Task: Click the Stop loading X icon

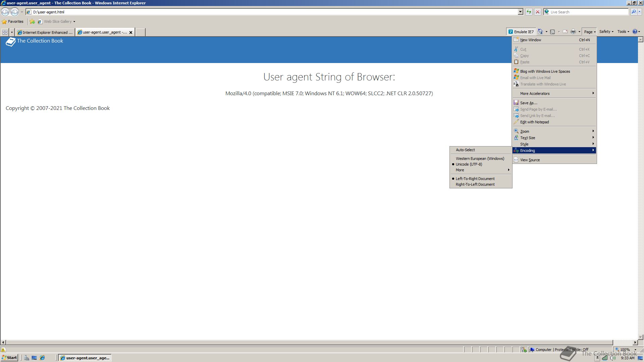Action: click(x=538, y=12)
